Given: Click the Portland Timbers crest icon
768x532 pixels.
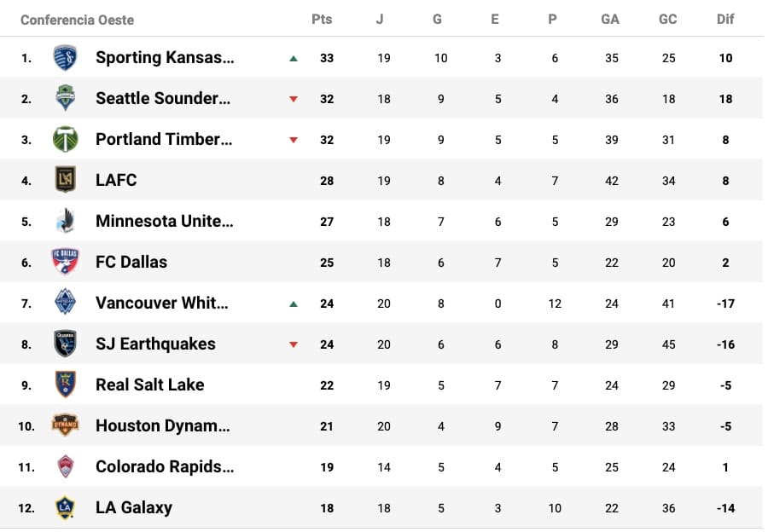Looking at the screenshot, I should [x=65, y=139].
